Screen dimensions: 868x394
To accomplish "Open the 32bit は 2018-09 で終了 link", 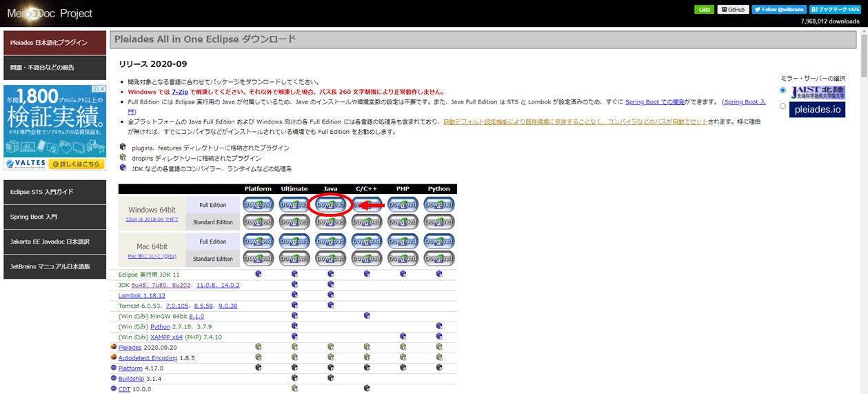I will click(152, 219).
